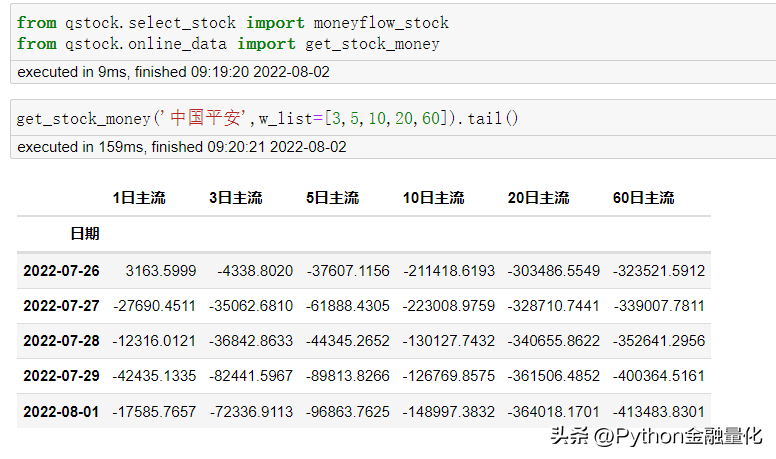Select row label 2022-08-01
The width and height of the screenshot is (776, 459).
pyautogui.click(x=61, y=412)
